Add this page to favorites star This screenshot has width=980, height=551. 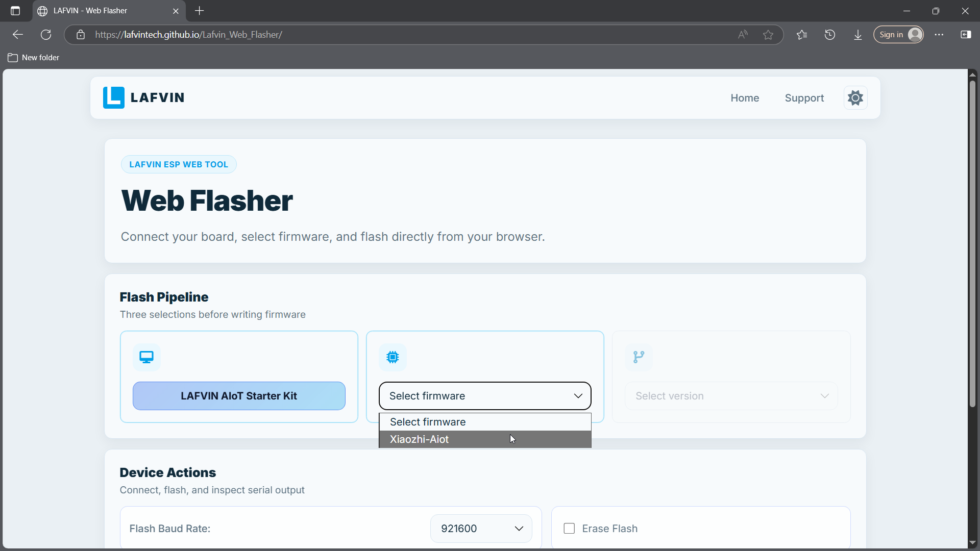click(x=768, y=35)
